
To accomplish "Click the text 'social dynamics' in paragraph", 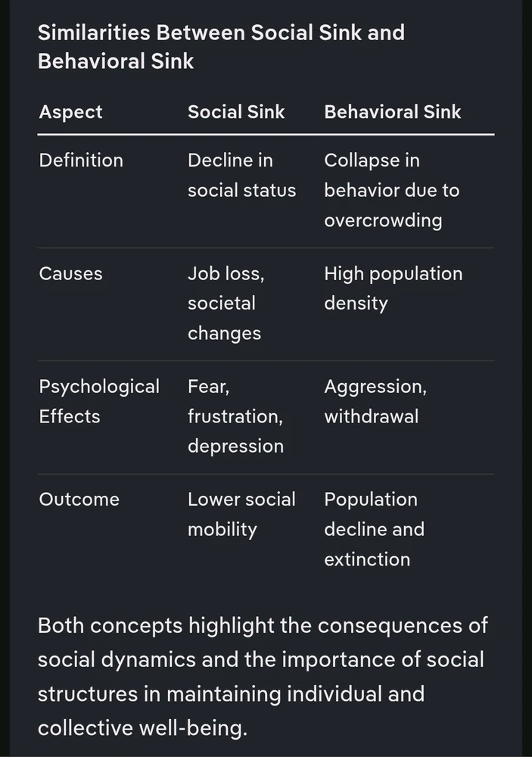I will pyautogui.click(x=117, y=659).
